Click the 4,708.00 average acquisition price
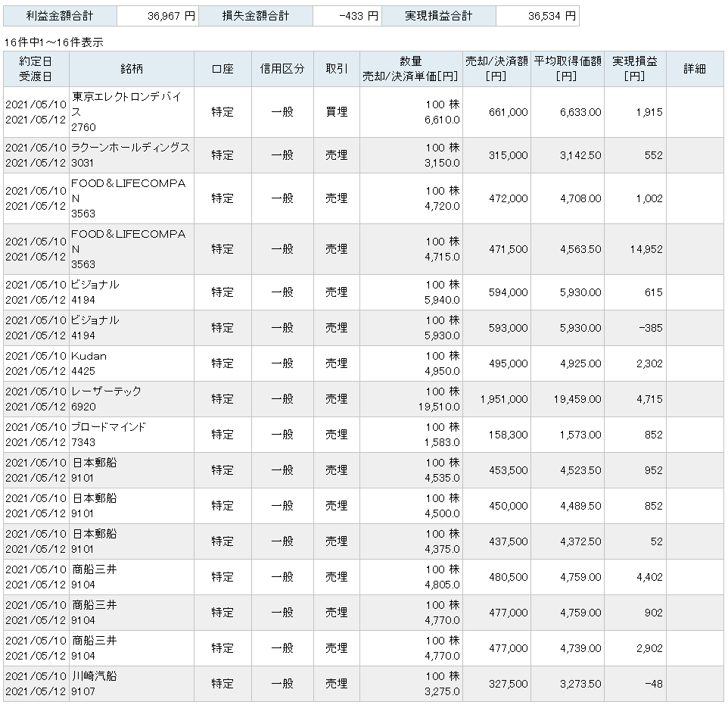The width and height of the screenshot is (728, 705). tap(580, 198)
